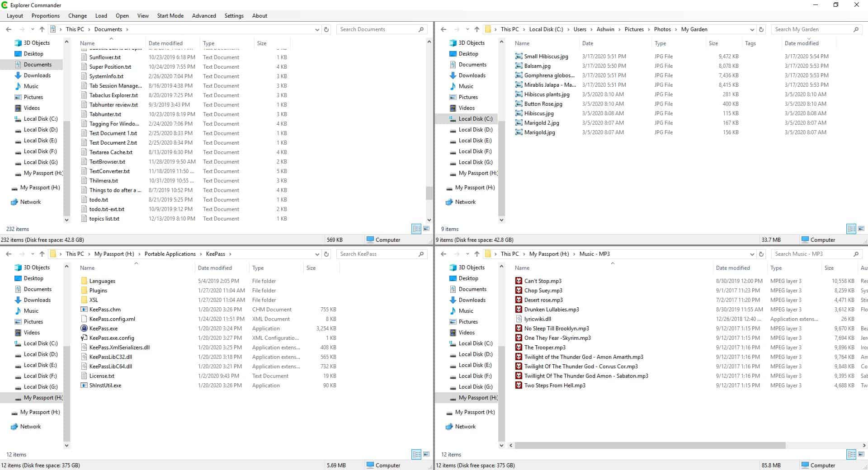Screen dimensions: 868x470
Task: Open Small Hibiscus.jpg image icon
Action: click(519, 56)
